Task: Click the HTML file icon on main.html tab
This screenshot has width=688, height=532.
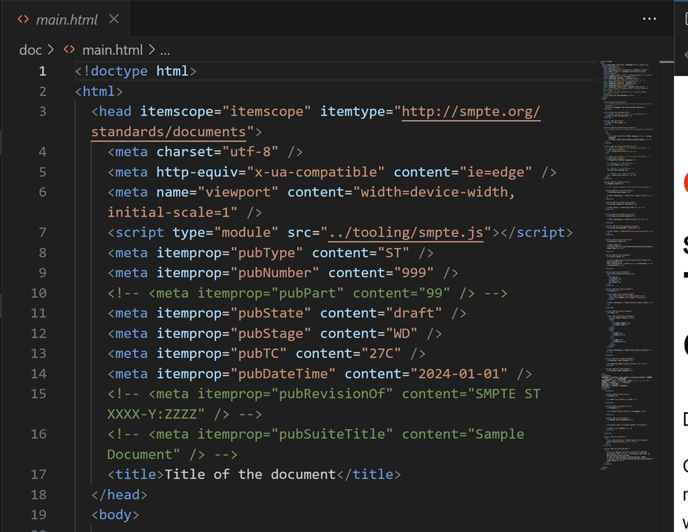Action: tap(23, 19)
